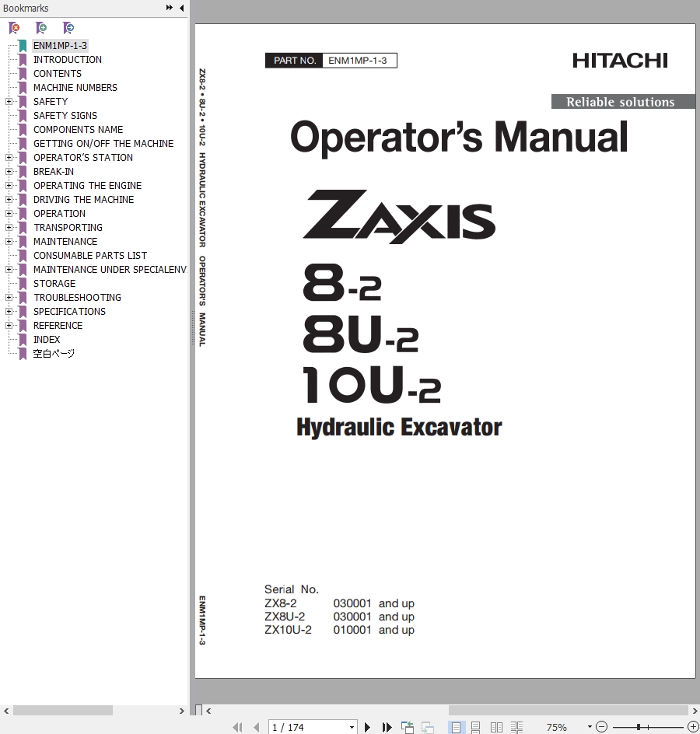Expand the DRIVING THE MACHINE bookmark

pos(9,200)
